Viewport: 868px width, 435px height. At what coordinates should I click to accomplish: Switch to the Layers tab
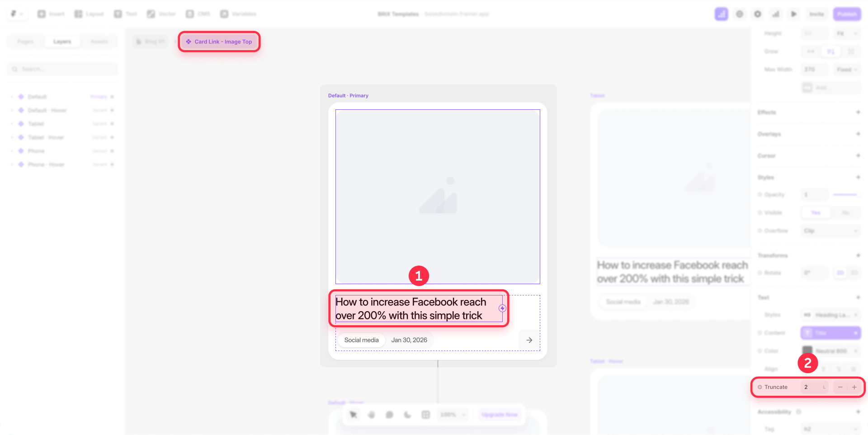point(62,42)
